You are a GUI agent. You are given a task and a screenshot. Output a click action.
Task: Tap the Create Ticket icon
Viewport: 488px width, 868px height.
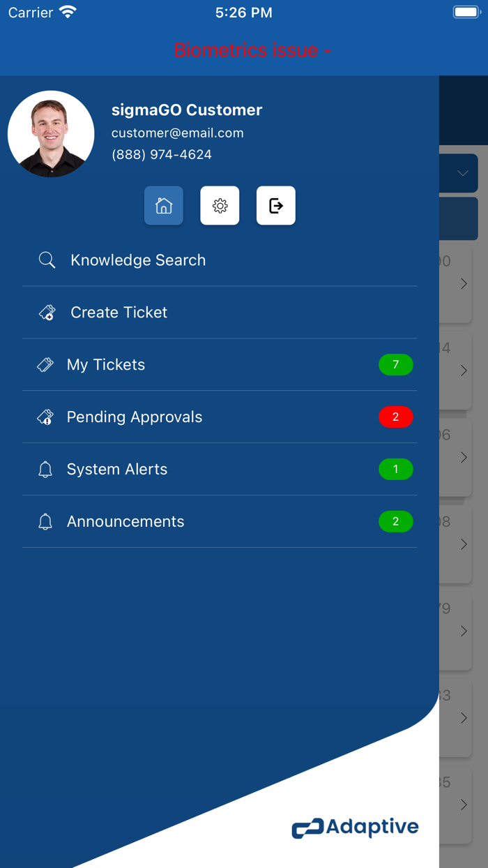pos(47,313)
